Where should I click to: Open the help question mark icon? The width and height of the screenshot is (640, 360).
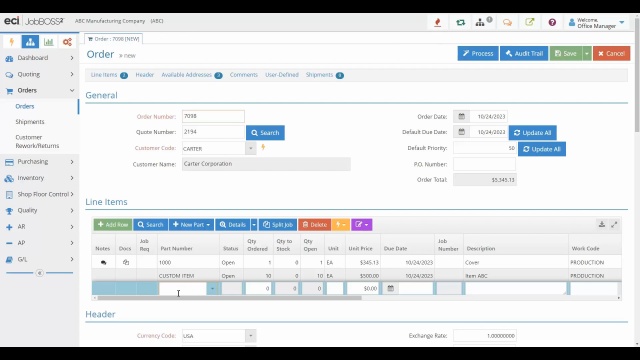pos(552,22)
